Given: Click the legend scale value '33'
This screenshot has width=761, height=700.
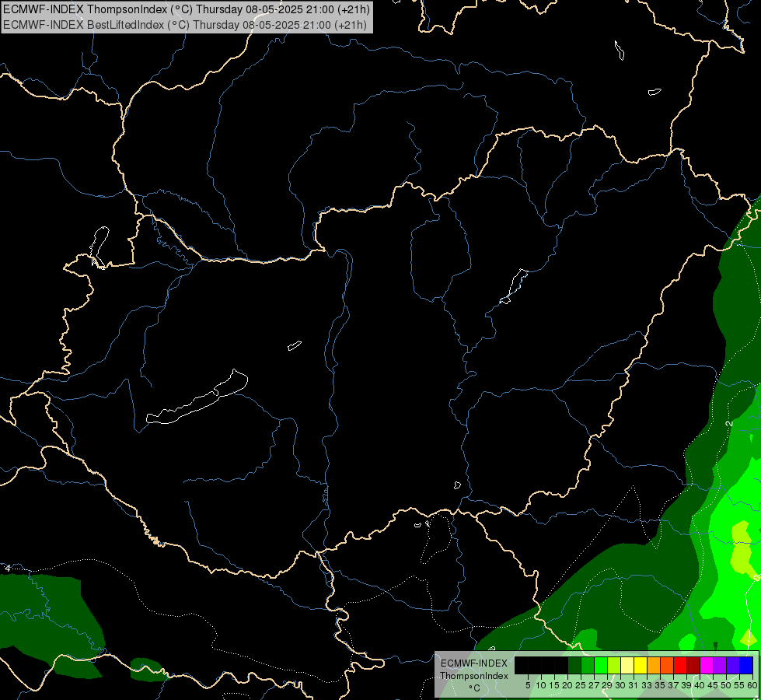Looking at the screenshot, I should [647, 685].
